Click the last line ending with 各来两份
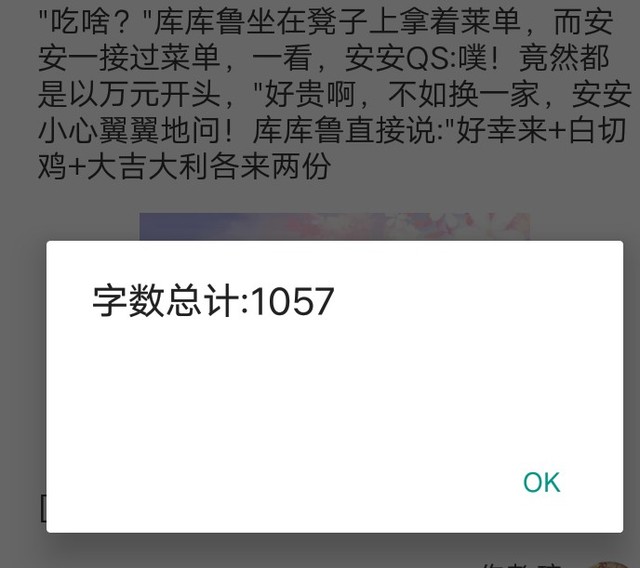This screenshot has width=640, height=568. [184, 166]
